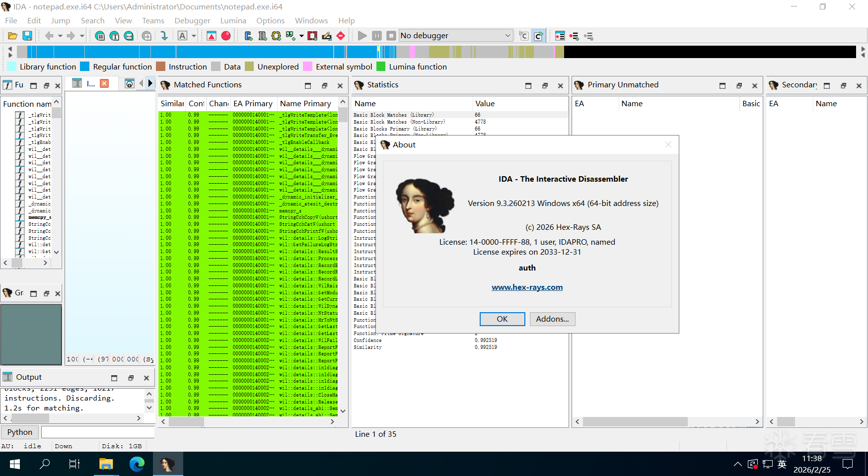Open the breakpoint list icon
Screen dimensions: 868x476
560,36
